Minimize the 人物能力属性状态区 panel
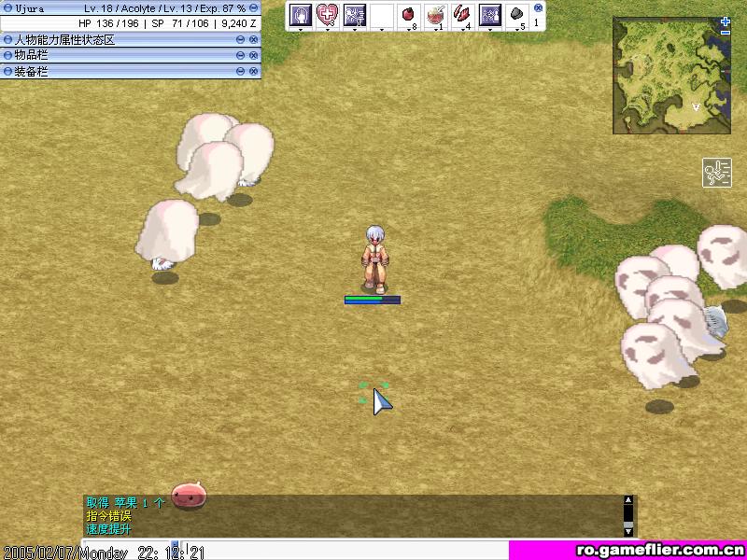This screenshot has height=560, width=747. [241, 40]
